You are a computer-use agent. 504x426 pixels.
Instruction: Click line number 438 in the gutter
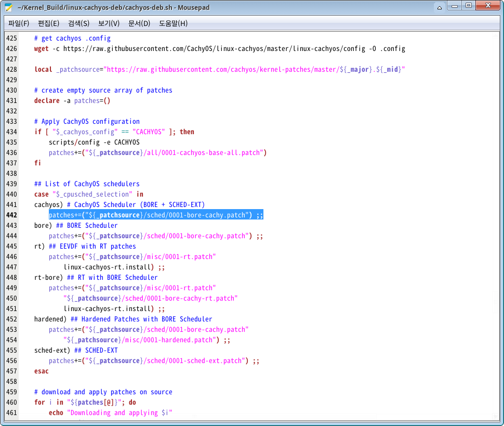(x=11, y=173)
